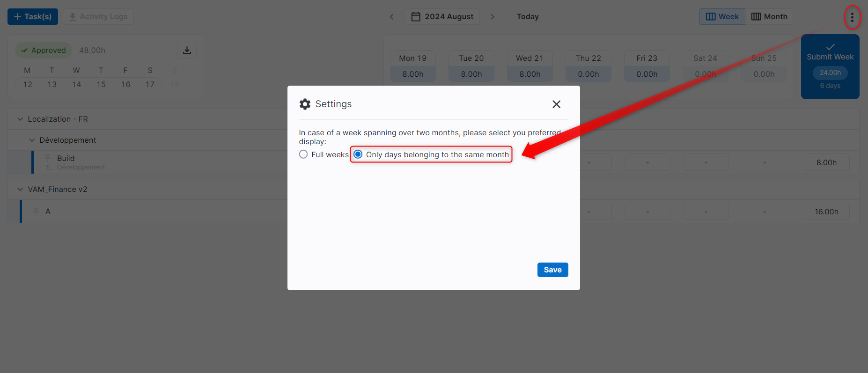Click the pin icon next to task A

pyautogui.click(x=36, y=212)
